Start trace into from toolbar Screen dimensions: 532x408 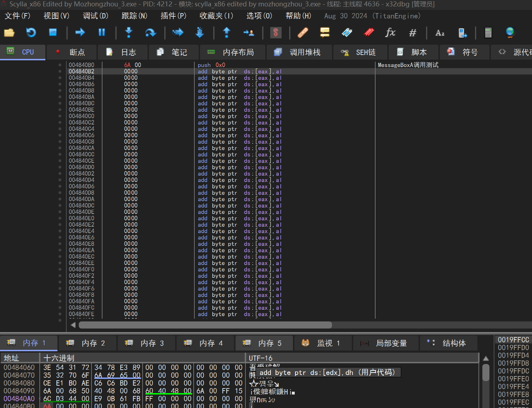(178, 33)
